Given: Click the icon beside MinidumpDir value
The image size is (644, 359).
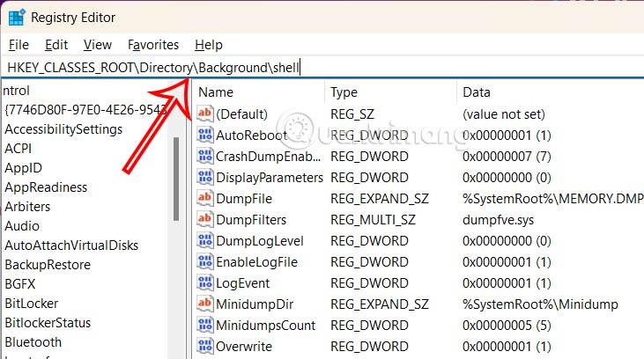Looking at the screenshot, I should coord(204,304).
